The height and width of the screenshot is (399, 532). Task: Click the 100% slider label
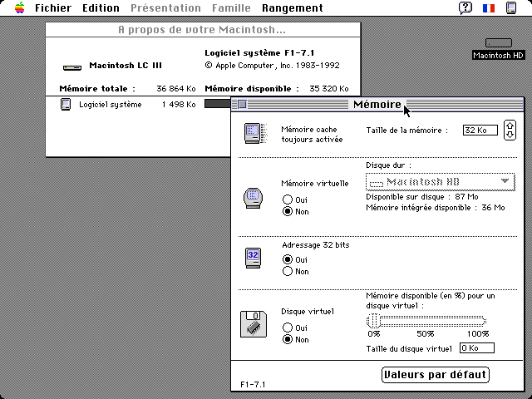coord(478,334)
